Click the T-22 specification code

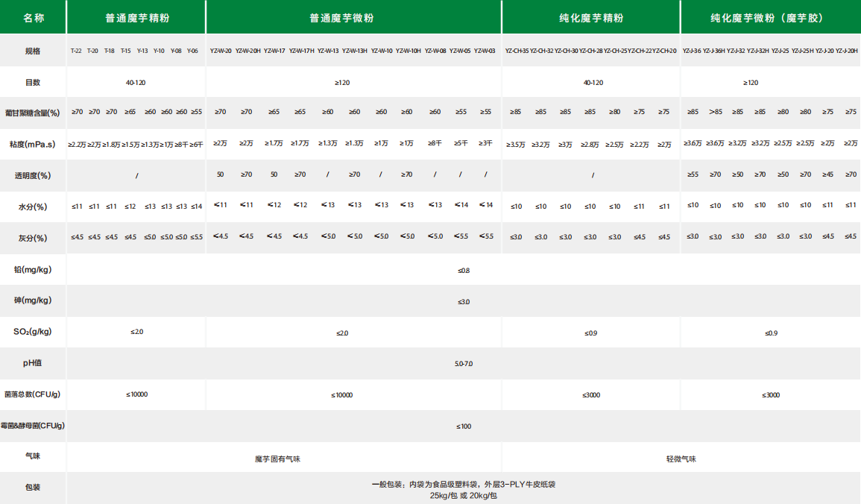76,51
